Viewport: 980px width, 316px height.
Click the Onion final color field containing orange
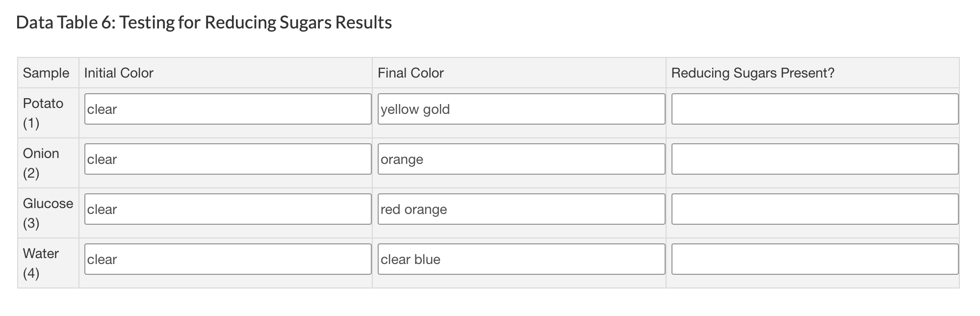coord(521,159)
